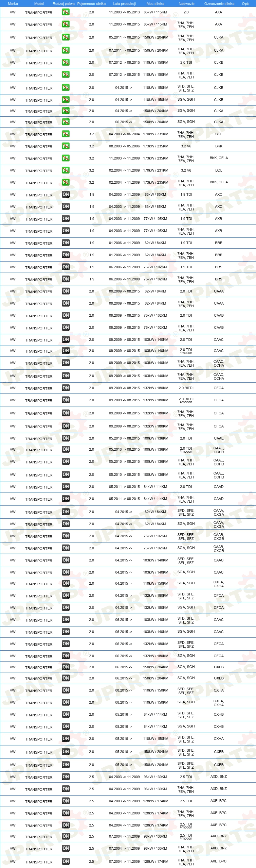Click the ON icon in the 05.2016 110kW CXHA row
This screenshot has width=256, height=868.
click(65, 739)
